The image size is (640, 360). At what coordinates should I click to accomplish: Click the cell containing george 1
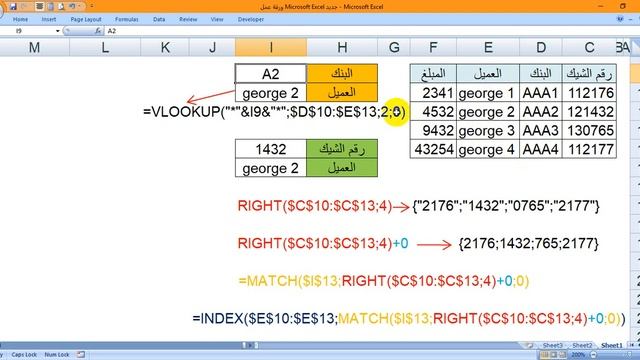[x=488, y=93]
